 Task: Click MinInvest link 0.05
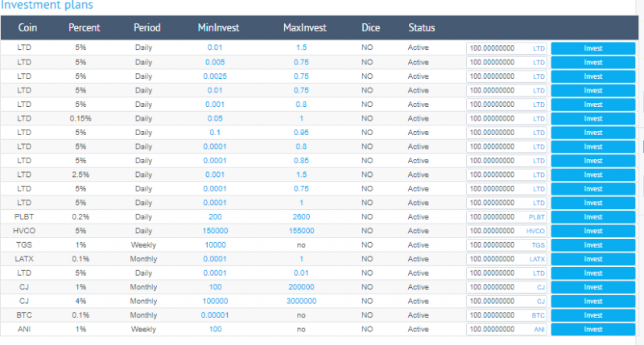[x=215, y=118]
